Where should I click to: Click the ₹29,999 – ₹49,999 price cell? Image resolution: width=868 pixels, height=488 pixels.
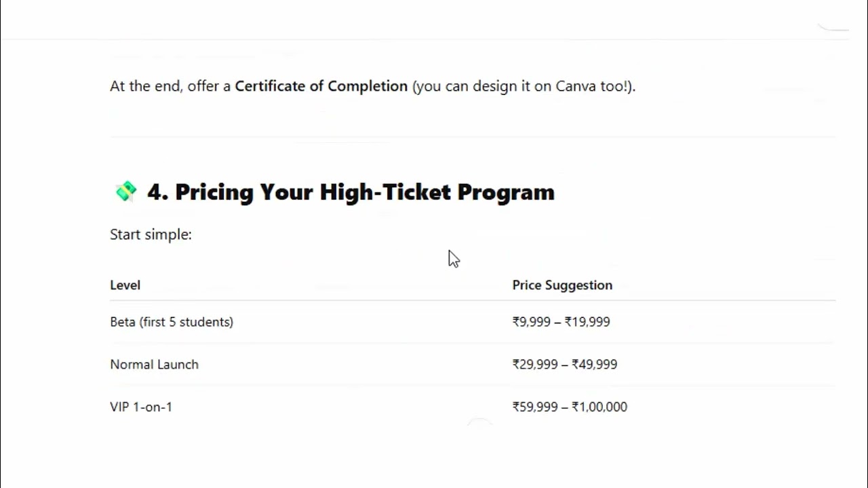565,365
